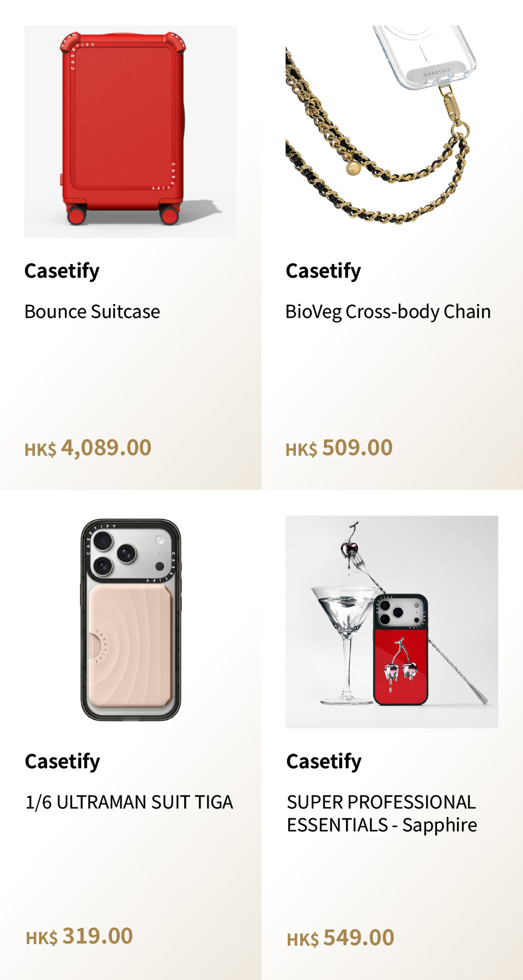Click the HK$ 509.00 price
This screenshot has height=980, width=523.
pyautogui.click(x=339, y=448)
